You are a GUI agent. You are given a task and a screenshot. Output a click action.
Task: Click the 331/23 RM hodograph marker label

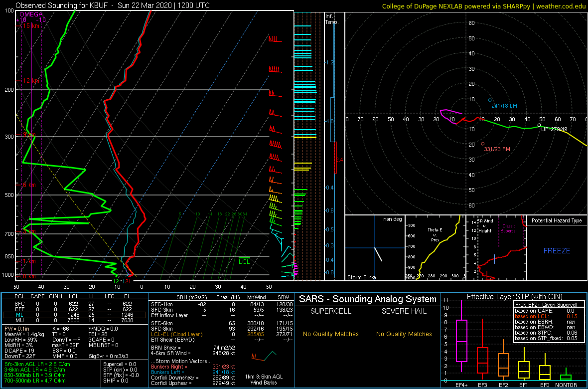497,149
